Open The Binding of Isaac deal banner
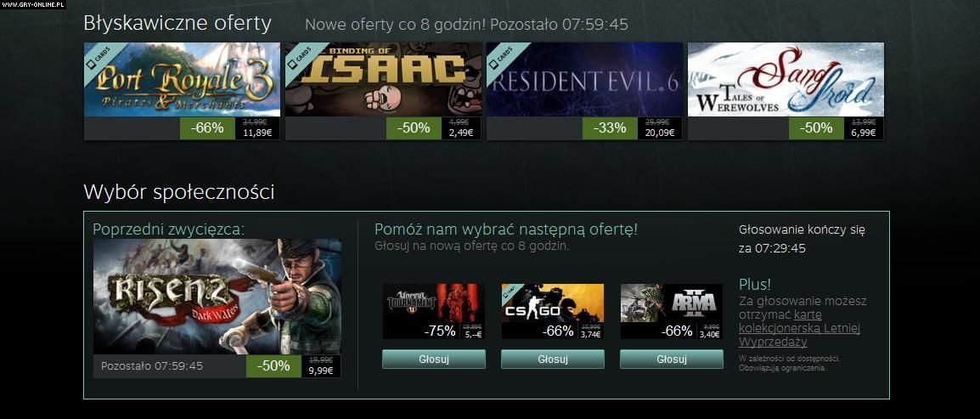This screenshot has width=980, height=419. coord(383,79)
